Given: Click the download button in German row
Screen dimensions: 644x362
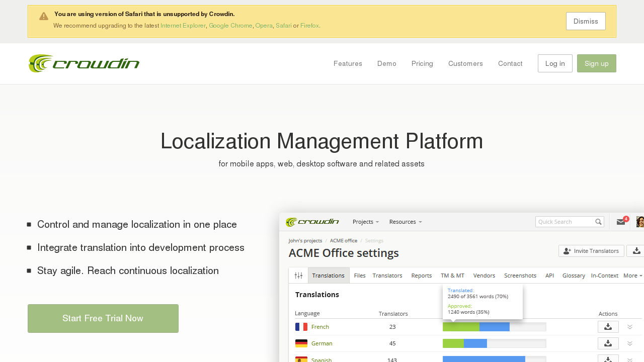Looking at the screenshot, I should pyautogui.click(x=608, y=343).
